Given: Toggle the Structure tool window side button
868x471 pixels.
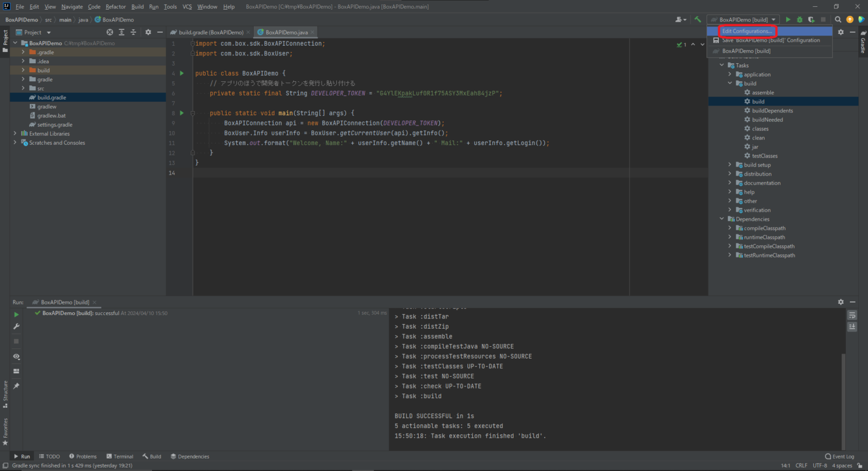Looking at the screenshot, I should [5, 394].
